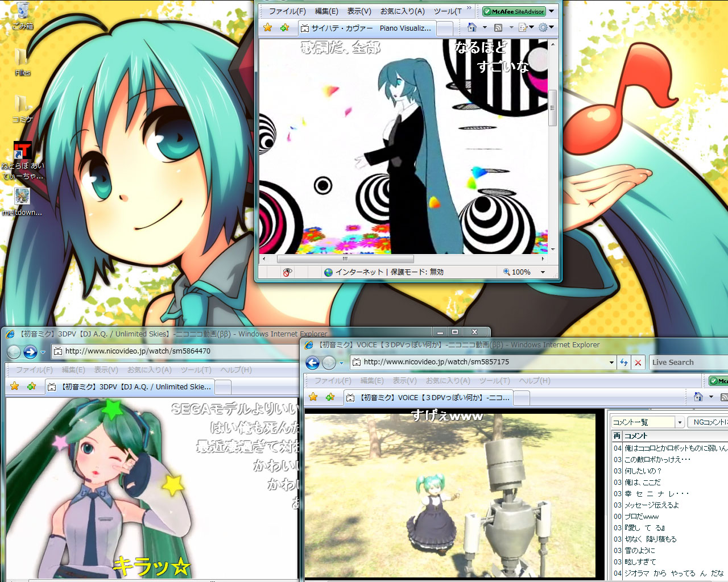728x582 pixels.
Task: Expand the McAfee SiteAdvisor dropdown arrow
Action: [552, 11]
